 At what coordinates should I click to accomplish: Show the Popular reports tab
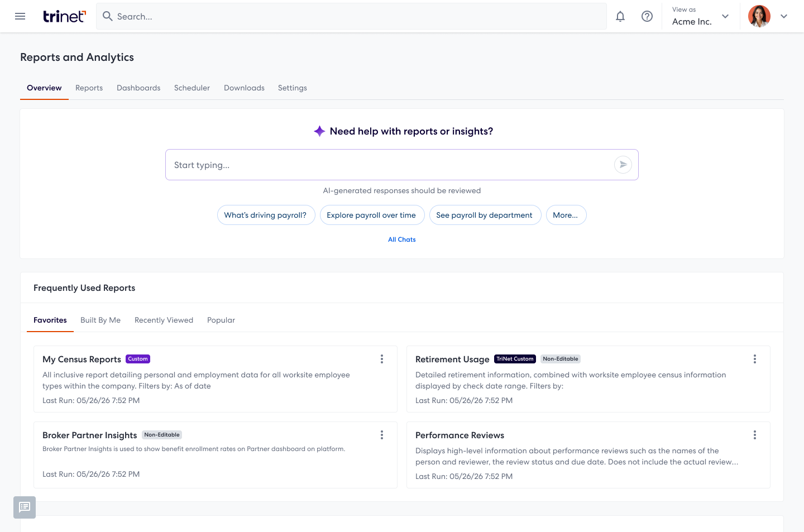221,320
